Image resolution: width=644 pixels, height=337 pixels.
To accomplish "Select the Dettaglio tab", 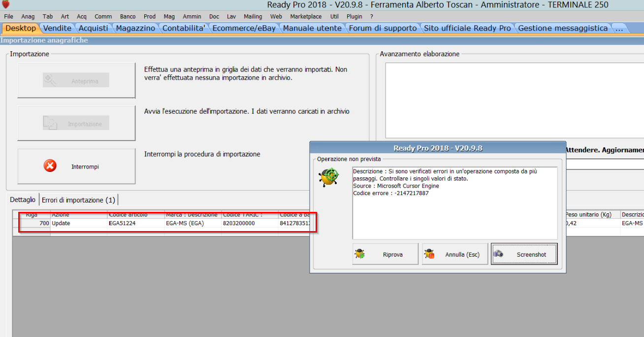I will click(23, 200).
